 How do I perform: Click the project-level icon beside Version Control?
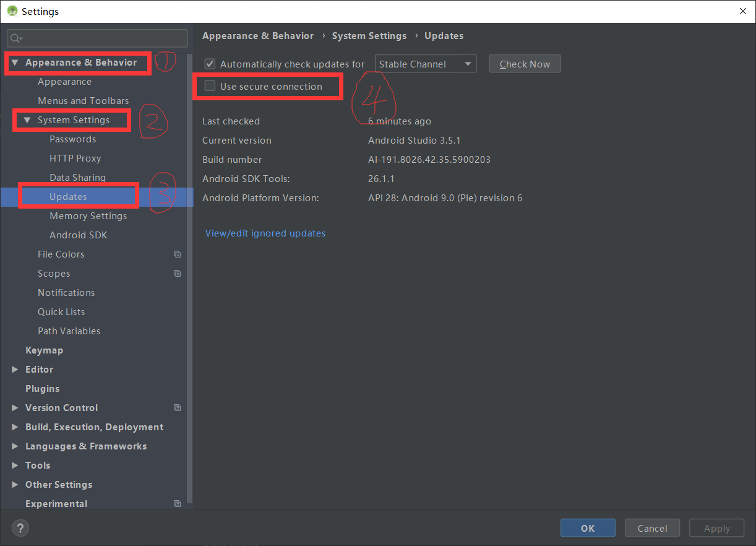[x=178, y=408]
